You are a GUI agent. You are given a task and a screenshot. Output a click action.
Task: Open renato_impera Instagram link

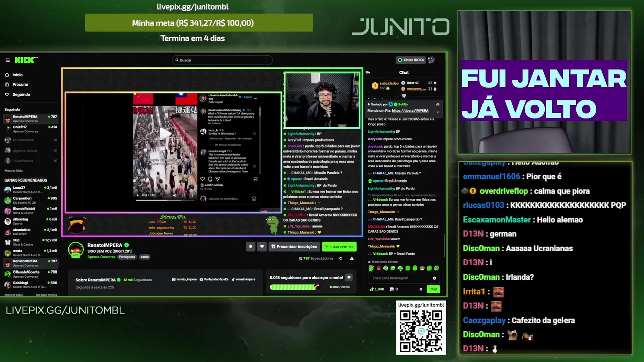184,279
